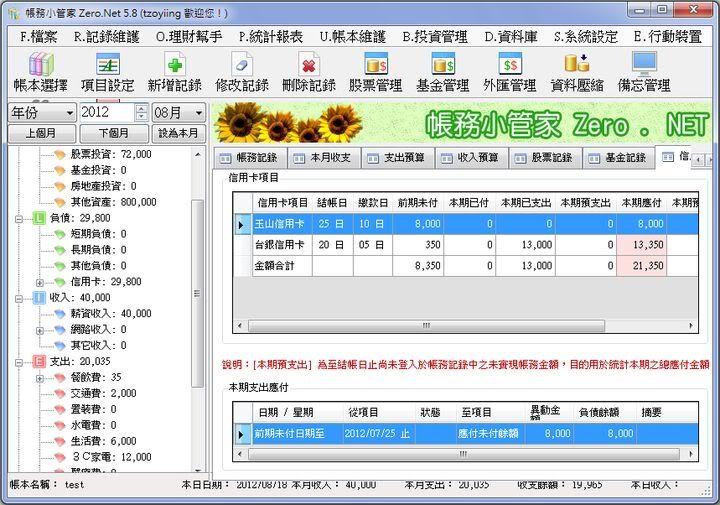The height and width of the screenshot is (505, 720).
Task: Click 前期未付日期至 row
Action: tap(466, 433)
